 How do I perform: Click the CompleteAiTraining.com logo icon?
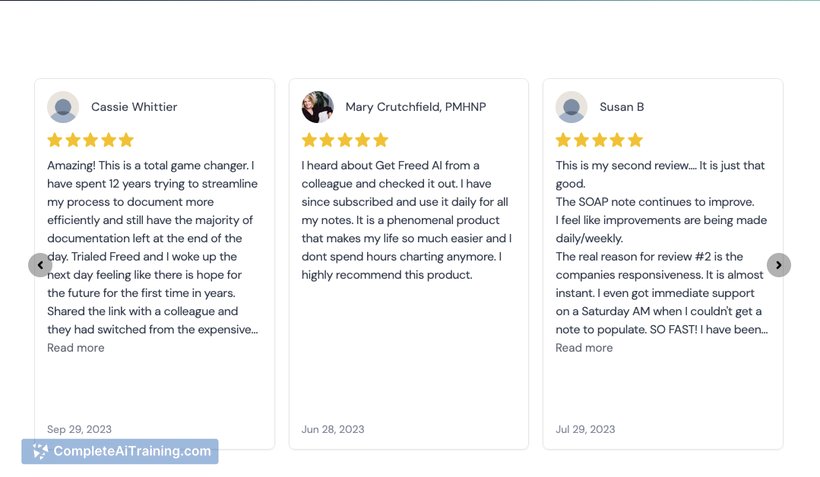click(40, 451)
